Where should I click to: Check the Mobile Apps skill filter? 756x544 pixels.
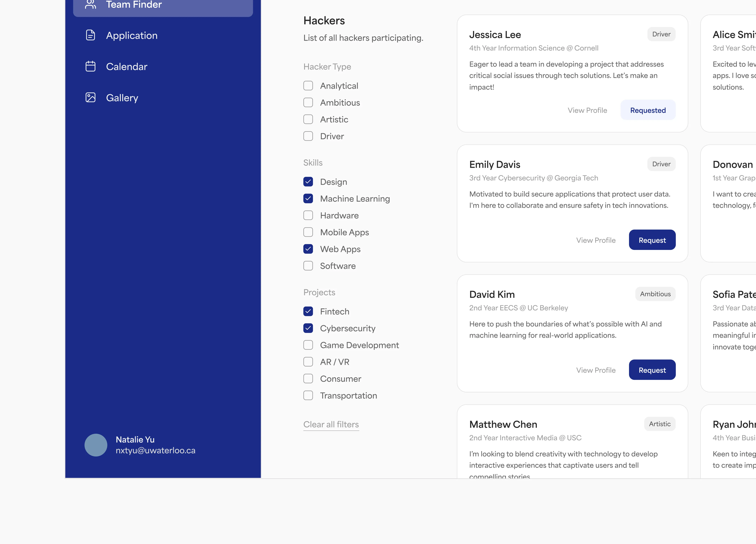pyautogui.click(x=308, y=232)
